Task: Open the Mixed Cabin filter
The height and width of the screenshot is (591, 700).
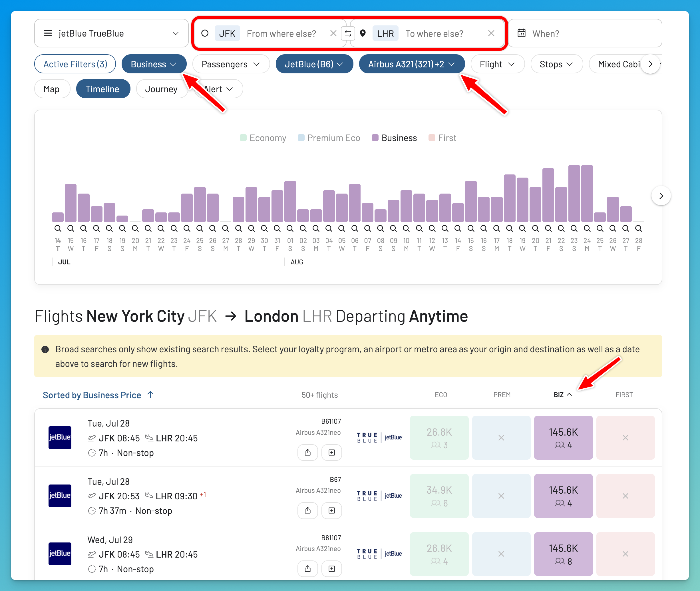Action: point(619,64)
